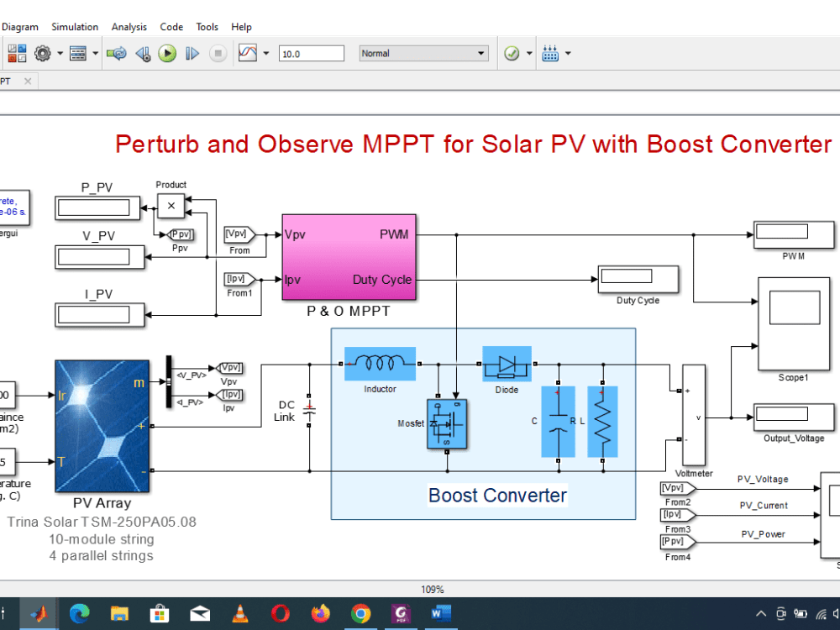Screen dimensions: 840x630
Task: Open the Wi-Fi status tray icon
Action: pos(821,613)
